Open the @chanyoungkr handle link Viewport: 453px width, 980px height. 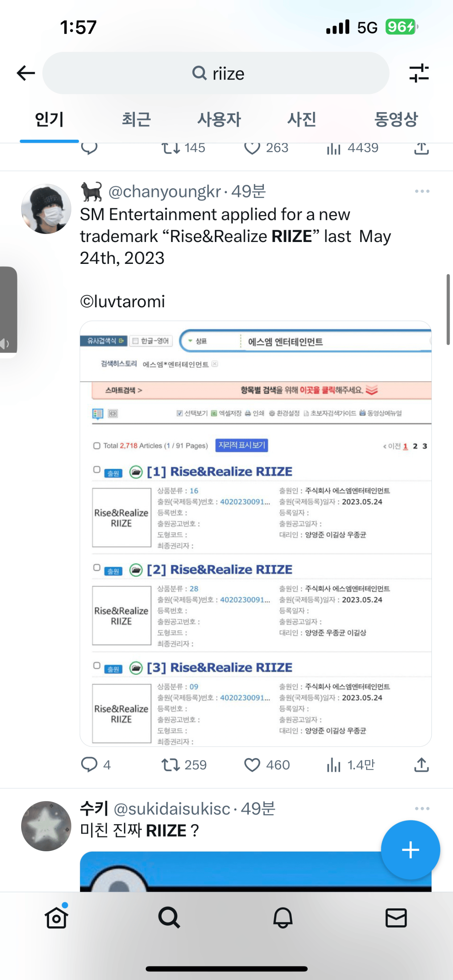tap(165, 191)
